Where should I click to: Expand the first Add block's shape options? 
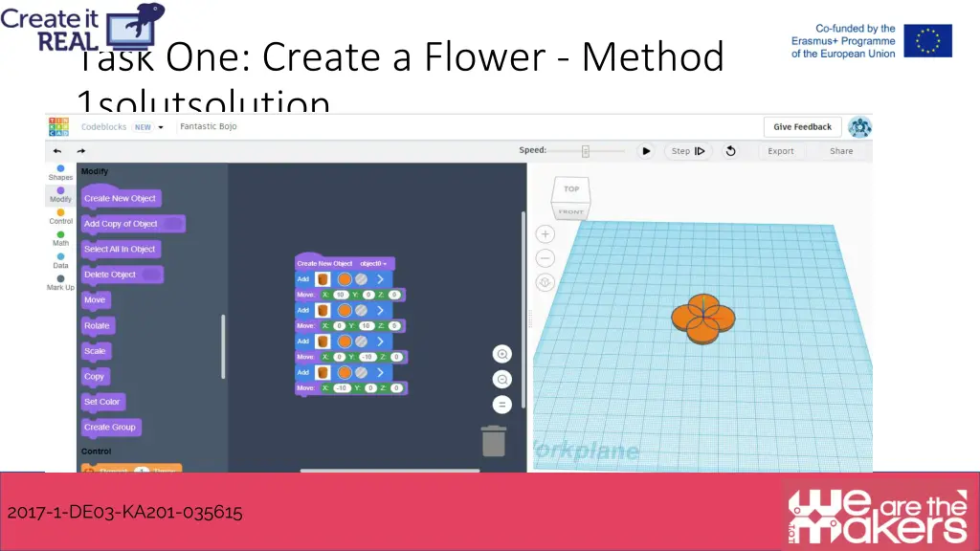point(381,278)
